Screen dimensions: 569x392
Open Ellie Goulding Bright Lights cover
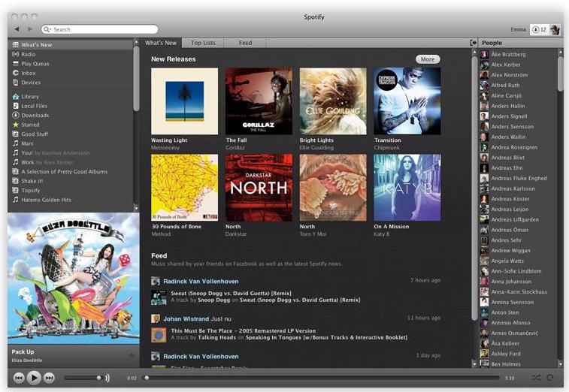[333, 101]
